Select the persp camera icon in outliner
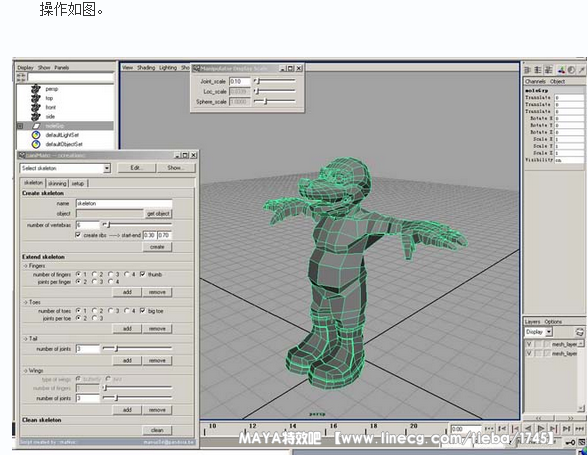 (x=36, y=89)
